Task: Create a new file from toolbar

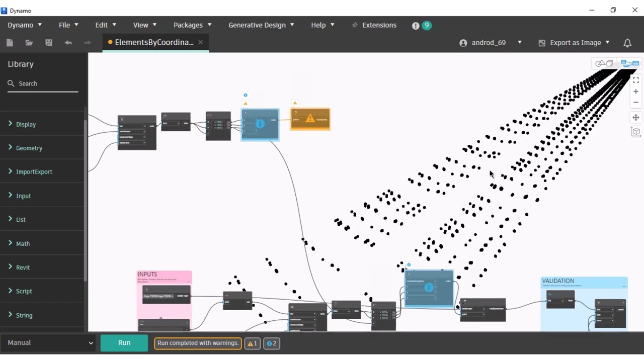Action: pyautogui.click(x=10, y=43)
